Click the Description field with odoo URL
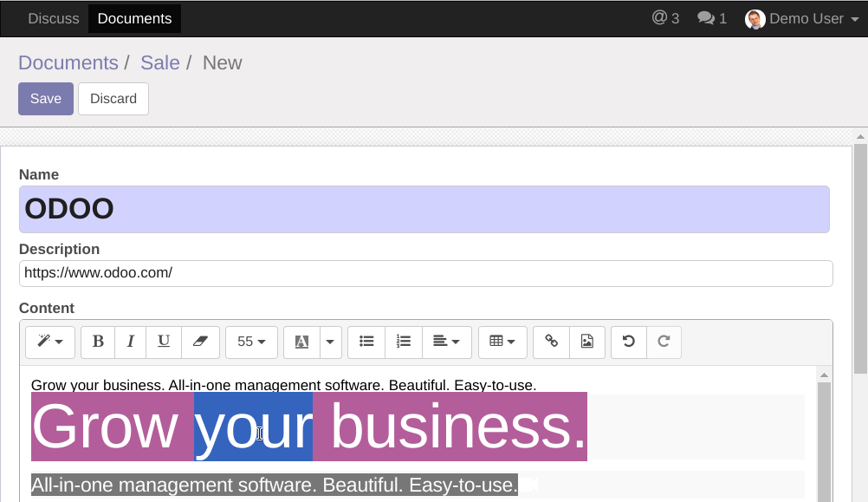Image resolution: width=868 pixels, height=502 pixels. click(x=425, y=273)
